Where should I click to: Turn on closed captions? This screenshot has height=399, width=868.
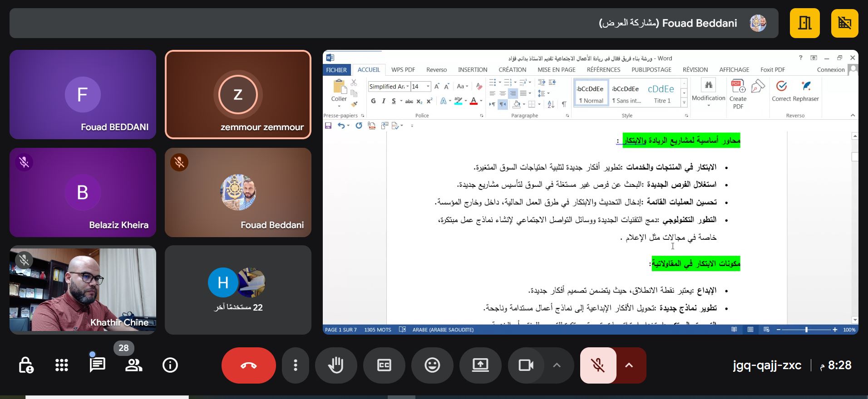point(384,365)
